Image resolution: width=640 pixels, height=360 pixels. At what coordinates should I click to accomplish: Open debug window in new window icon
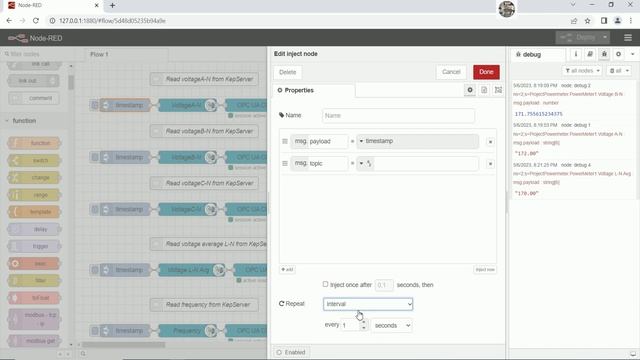pos(633,354)
